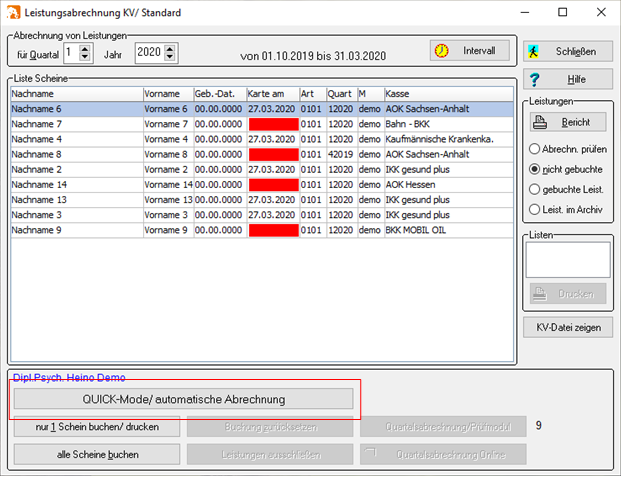Click the app icon in title bar
The image size is (623, 478).
coord(13,12)
